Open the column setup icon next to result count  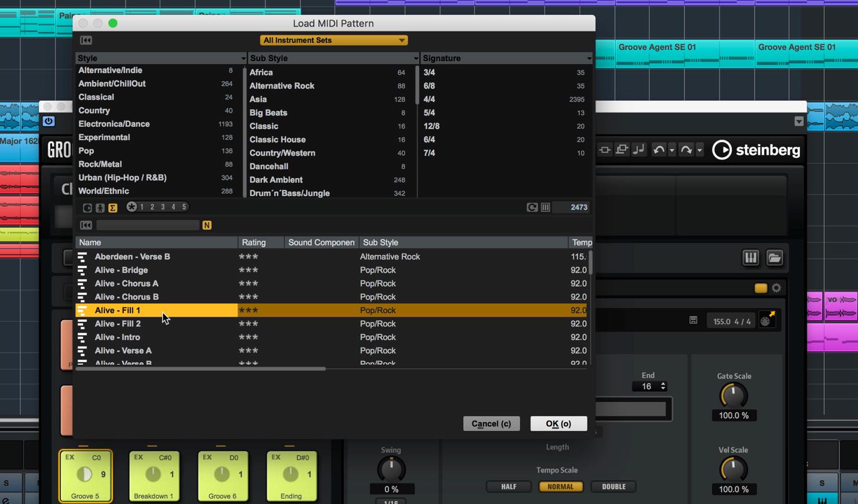546,207
